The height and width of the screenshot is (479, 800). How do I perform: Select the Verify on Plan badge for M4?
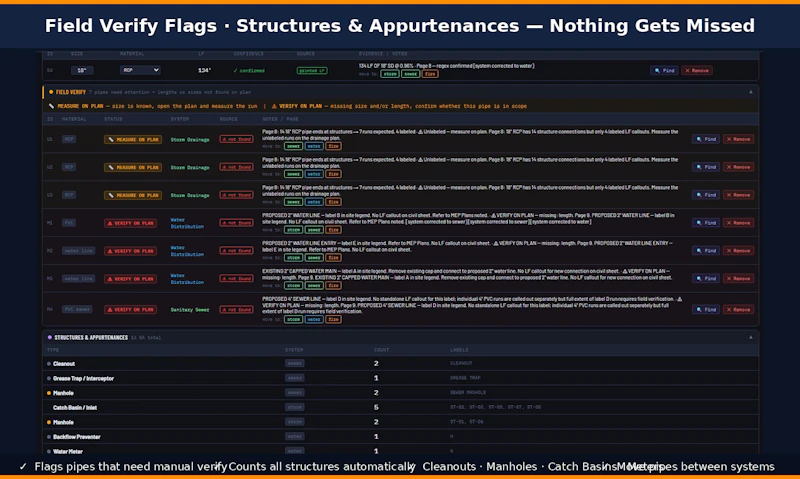[131, 310]
